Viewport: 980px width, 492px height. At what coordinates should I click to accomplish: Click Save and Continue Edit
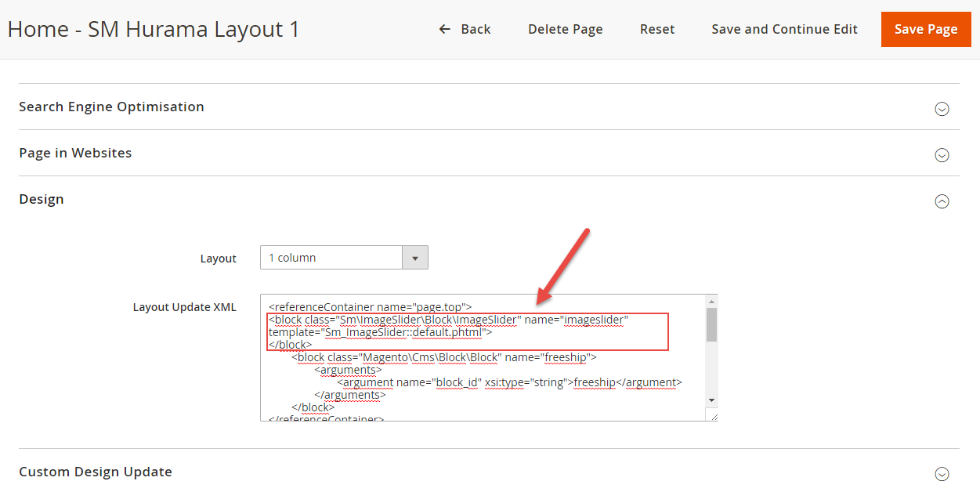click(784, 29)
